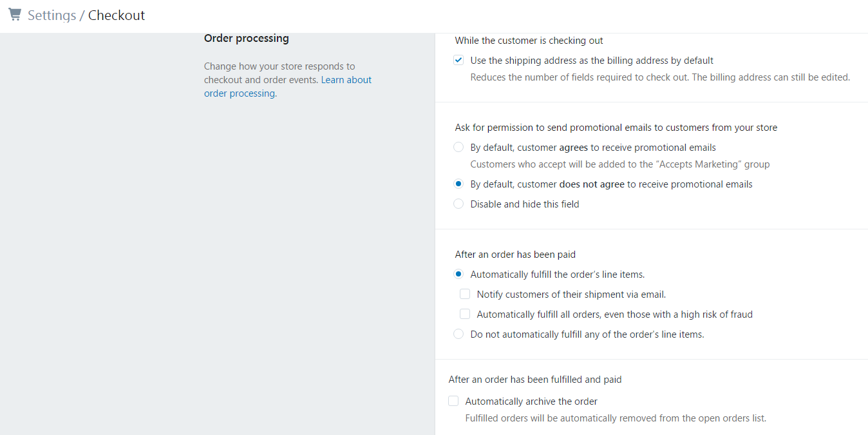The height and width of the screenshot is (435, 868).
Task: Click the After an order has been paid heading
Action: [x=515, y=255]
